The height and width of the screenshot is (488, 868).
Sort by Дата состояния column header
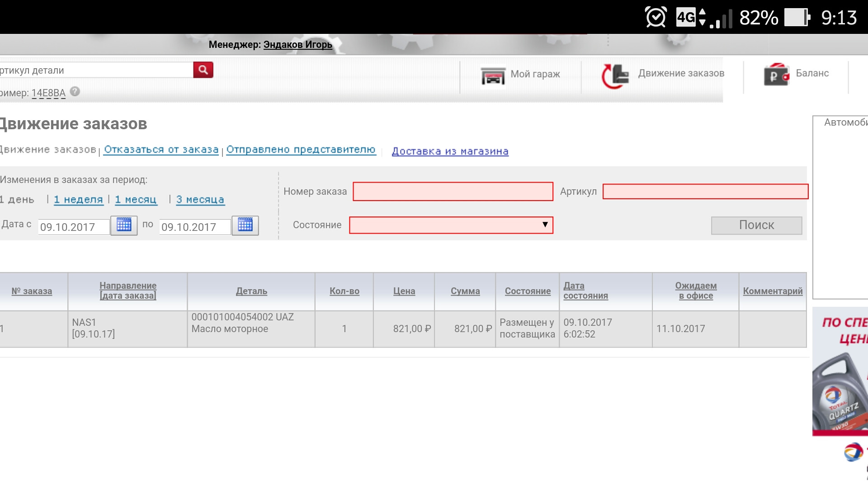tap(585, 291)
